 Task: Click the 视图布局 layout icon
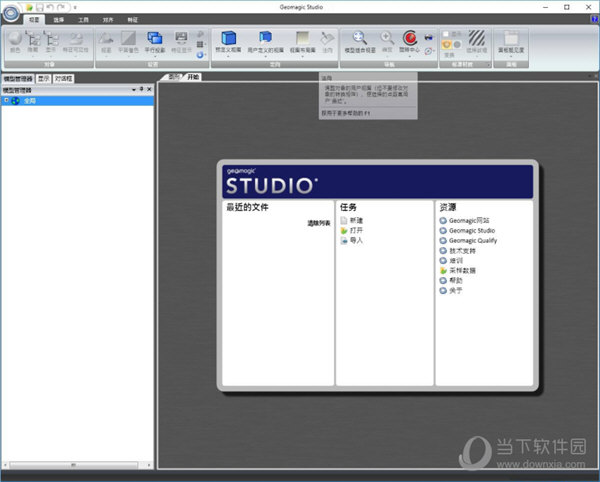[x=302, y=38]
